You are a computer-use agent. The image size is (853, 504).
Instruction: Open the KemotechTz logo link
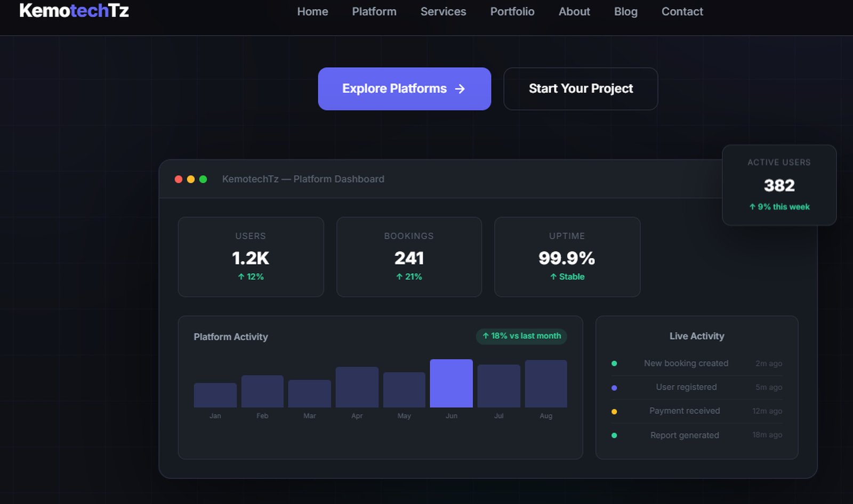coord(73,11)
